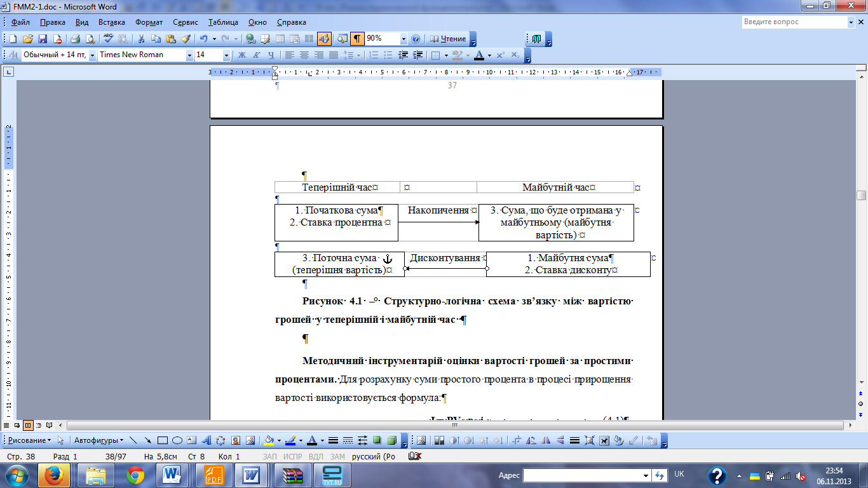Image resolution: width=868 pixels, height=488 pixels.
Task: Click ИСПР track changes in status bar
Action: [x=293, y=457]
